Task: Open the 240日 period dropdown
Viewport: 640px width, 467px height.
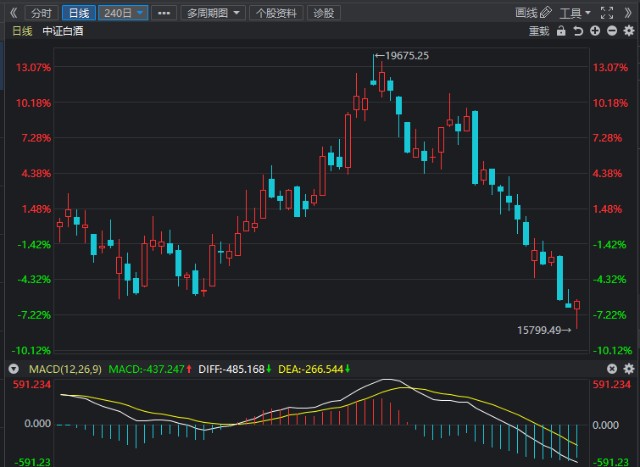Action: point(124,13)
